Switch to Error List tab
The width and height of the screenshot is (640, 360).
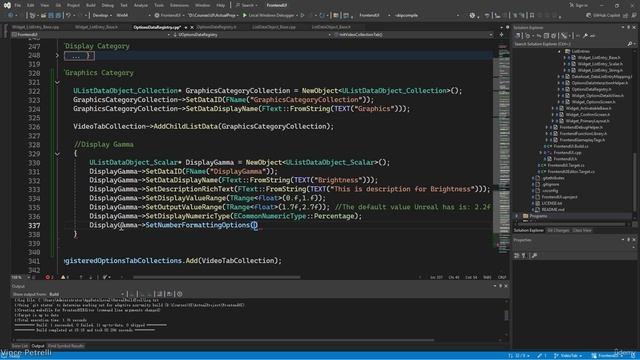point(20,346)
